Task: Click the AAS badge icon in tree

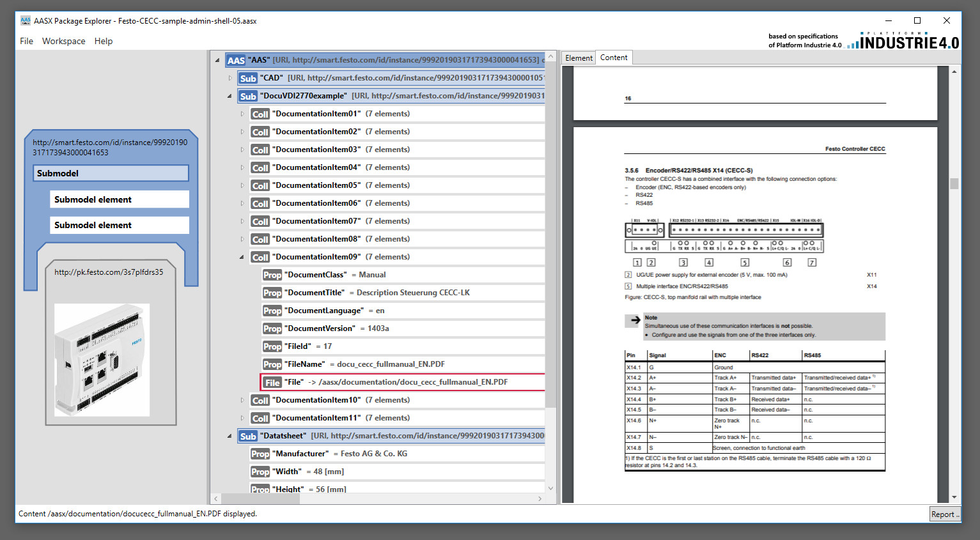Action: pos(236,60)
